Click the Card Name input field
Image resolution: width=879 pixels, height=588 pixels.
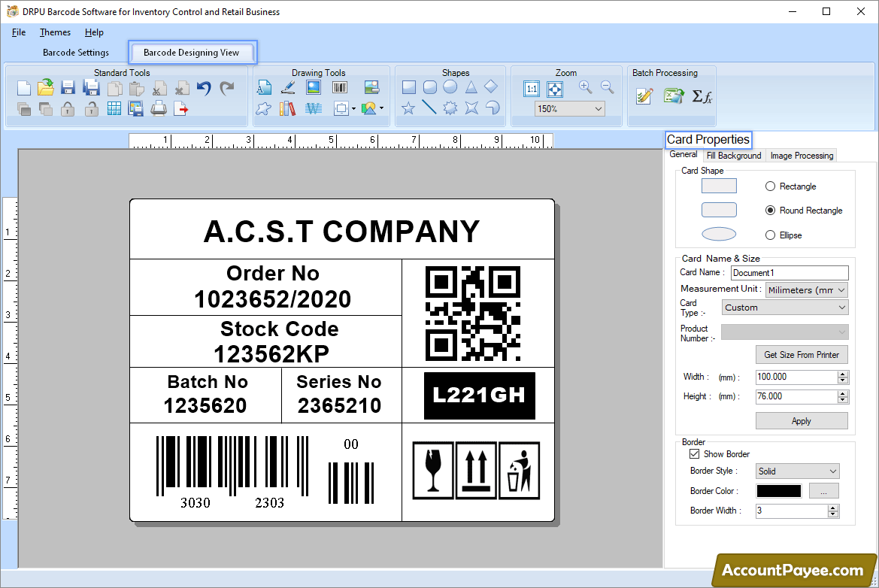point(790,273)
